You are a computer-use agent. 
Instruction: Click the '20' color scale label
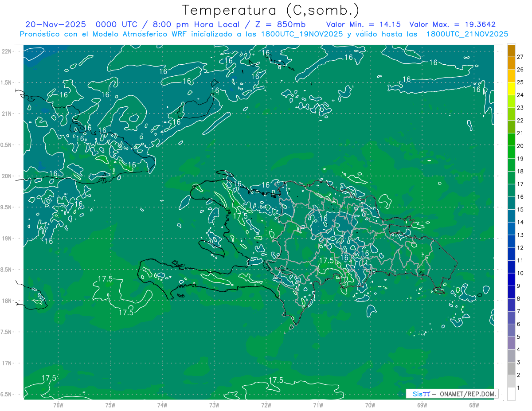pos(520,146)
